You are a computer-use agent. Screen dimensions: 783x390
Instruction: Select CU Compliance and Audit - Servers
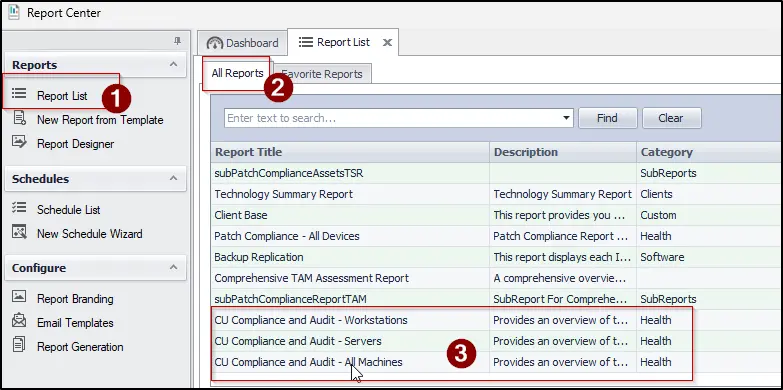(298, 341)
